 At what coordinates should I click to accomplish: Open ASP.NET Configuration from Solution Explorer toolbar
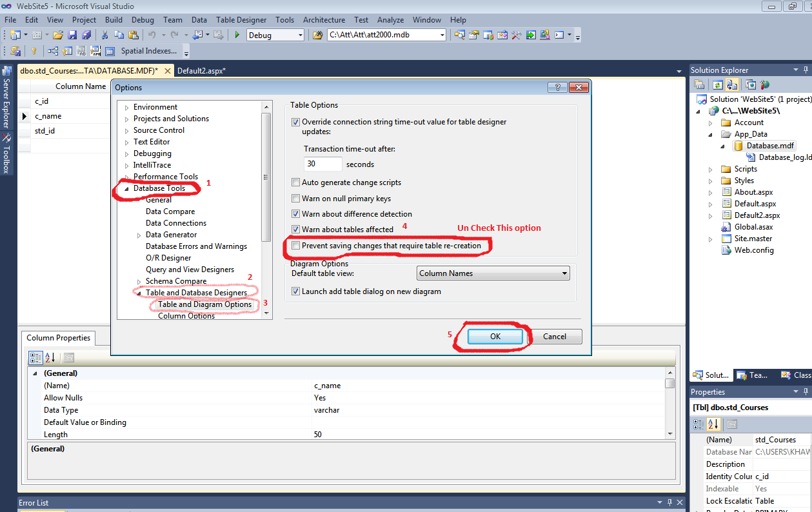point(766,84)
